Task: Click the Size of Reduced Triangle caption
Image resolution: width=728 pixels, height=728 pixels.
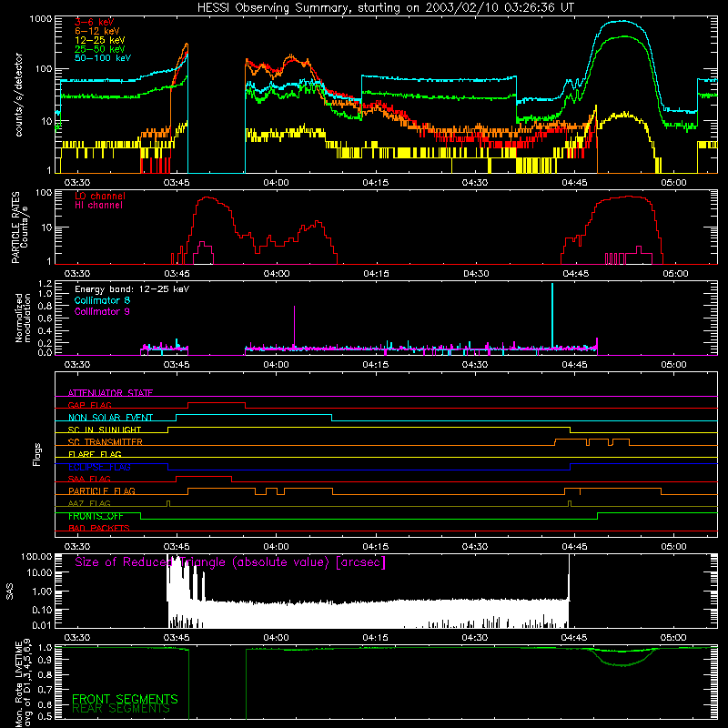Action: tap(230, 562)
